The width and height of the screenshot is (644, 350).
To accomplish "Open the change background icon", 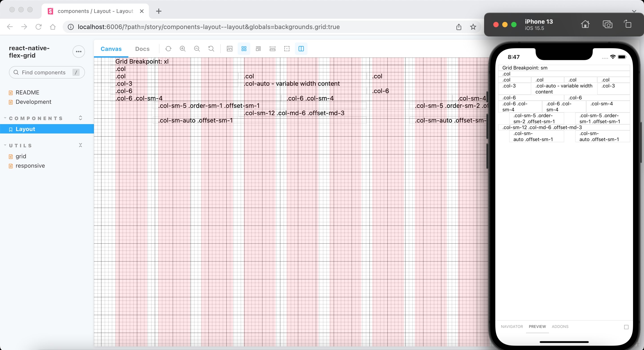I will click(x=229, y=49).
